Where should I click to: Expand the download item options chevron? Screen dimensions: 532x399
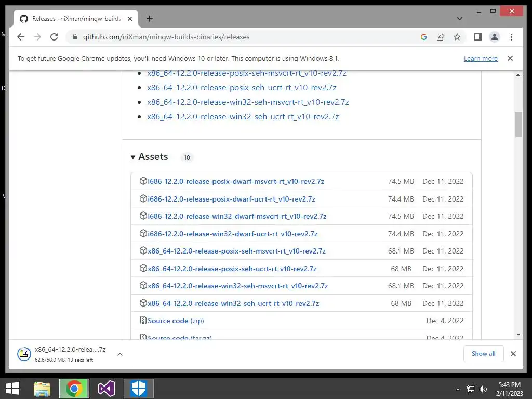(x=120, y=354)
